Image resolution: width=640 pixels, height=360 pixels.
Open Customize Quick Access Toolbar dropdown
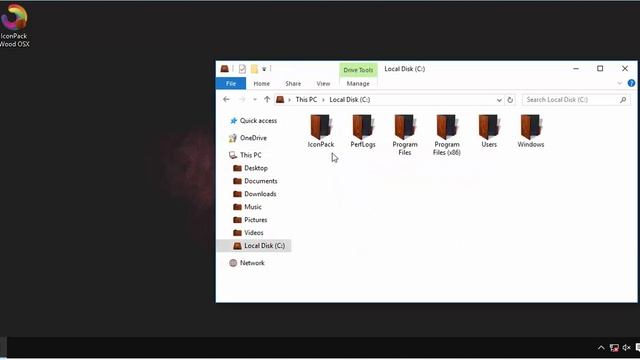click(264, 69)
